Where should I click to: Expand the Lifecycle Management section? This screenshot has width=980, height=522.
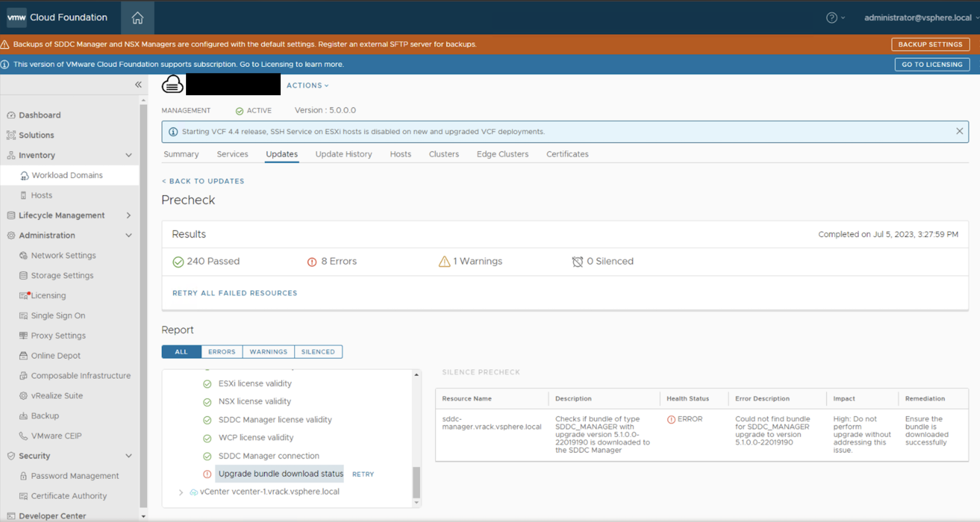coord(128,215)
